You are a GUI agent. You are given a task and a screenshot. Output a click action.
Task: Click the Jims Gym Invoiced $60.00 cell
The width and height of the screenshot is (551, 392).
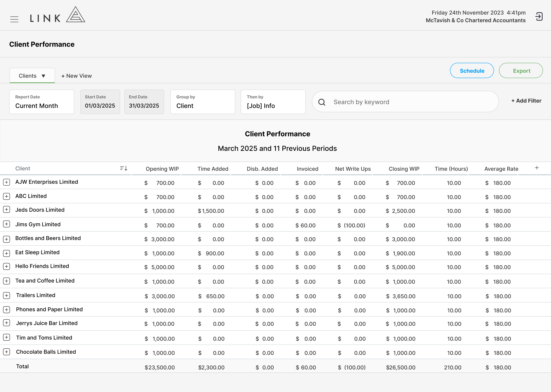click(305, 225)
